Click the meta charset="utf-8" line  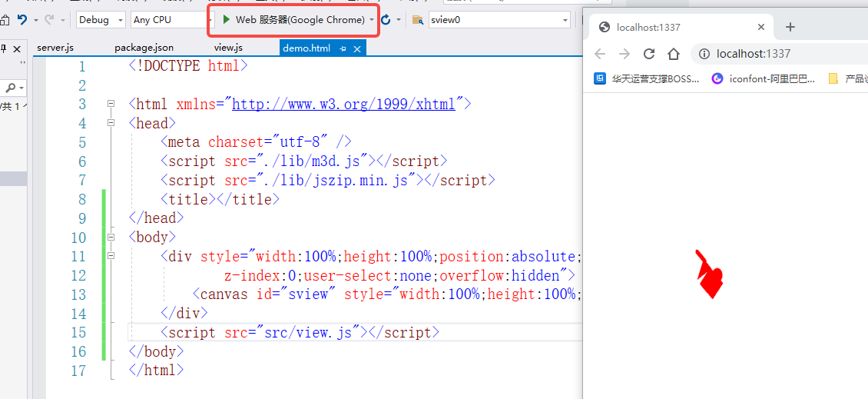pyautogui.click(x=256, y=142)
